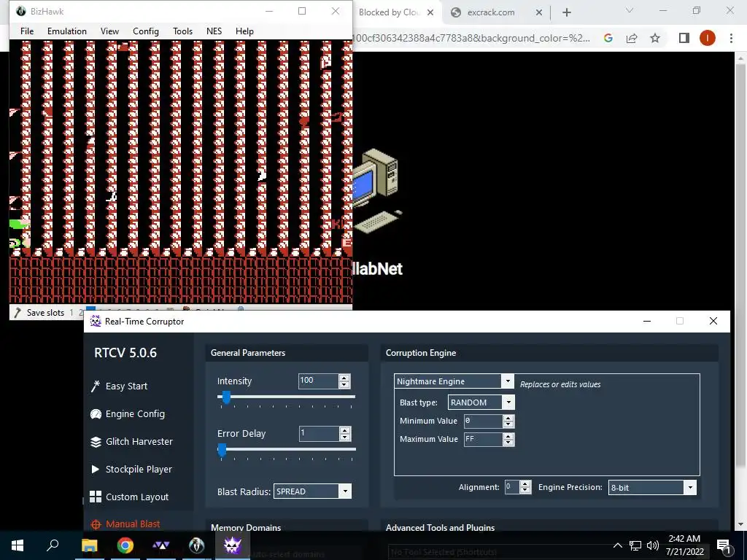Select save slot 1 in BizHawk
The width and height of the screenshot is (747, 560).
tap(71, 313)
